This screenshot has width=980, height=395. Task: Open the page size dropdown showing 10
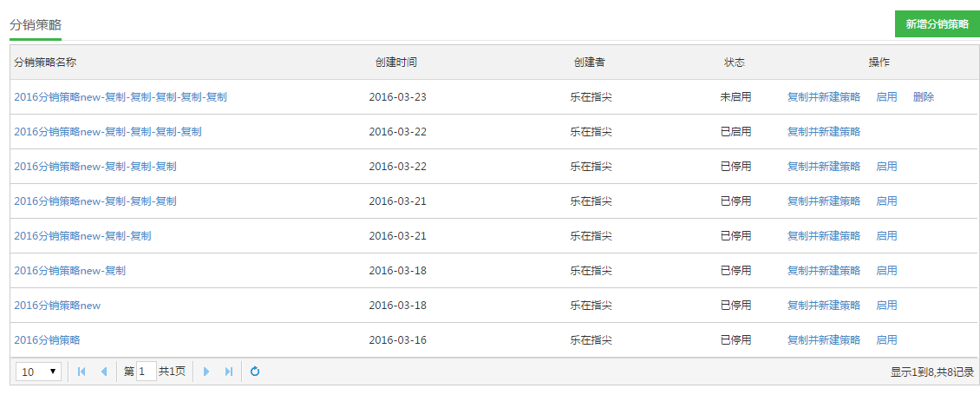[x=39, y=372]
